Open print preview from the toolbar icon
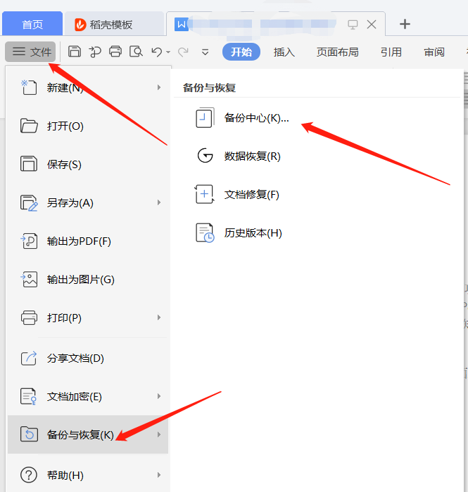This screenshot has height=496, width=468. (136, 52)
